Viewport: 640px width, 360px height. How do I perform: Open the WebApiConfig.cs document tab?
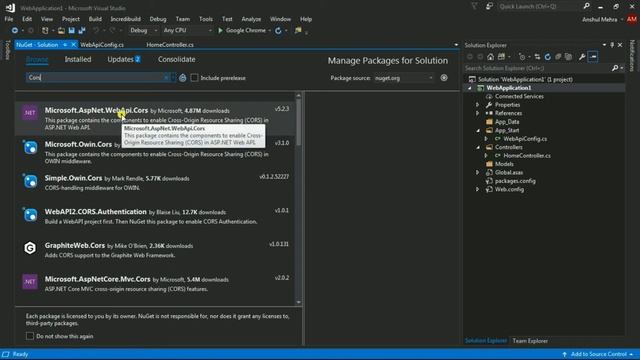point(102,45)
